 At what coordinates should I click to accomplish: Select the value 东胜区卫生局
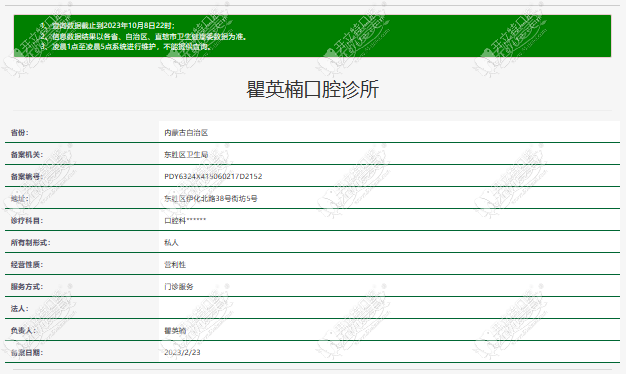tap(186, 154)
